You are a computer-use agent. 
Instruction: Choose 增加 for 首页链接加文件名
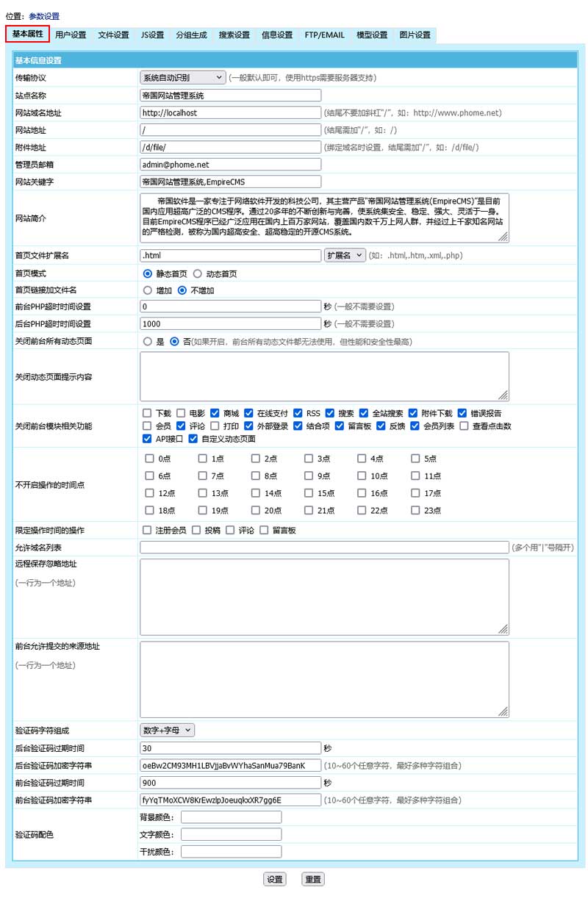point(148,290)
